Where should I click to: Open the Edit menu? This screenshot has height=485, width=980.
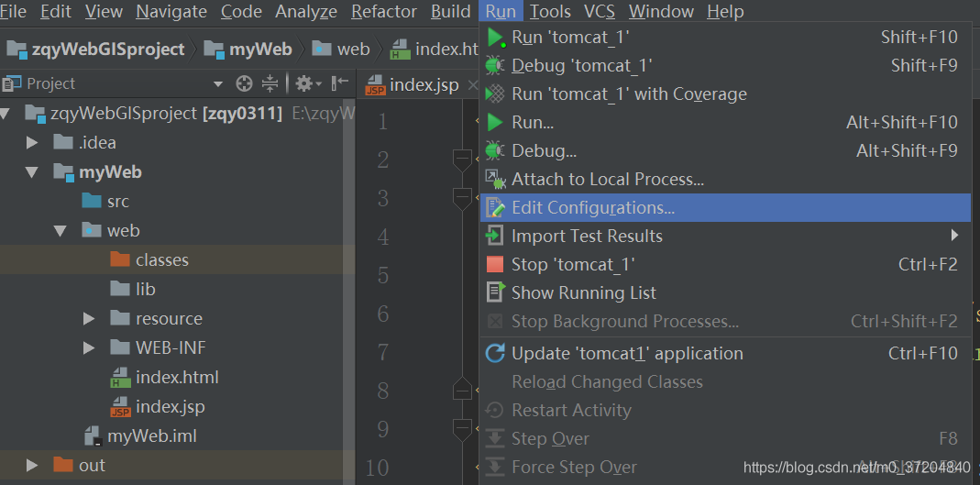coord(56,11)
